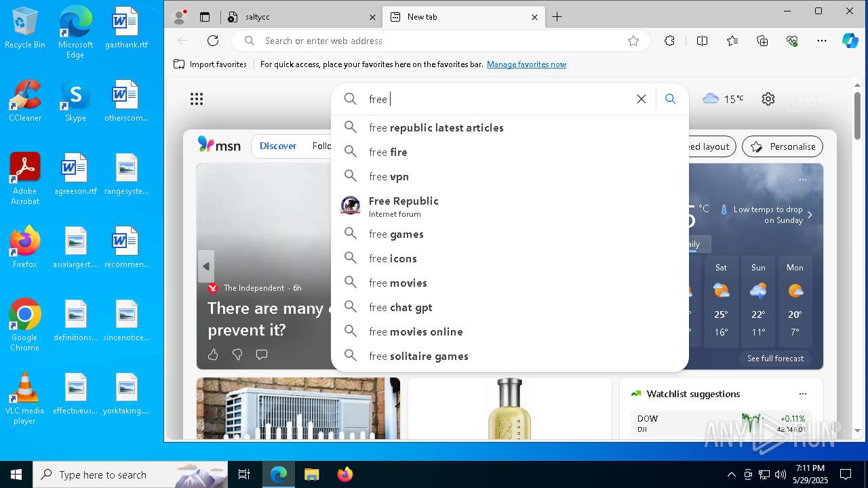Open the air conditioner article thumbnail
Image resolution: width=868 pixels, height=488 pixels.
click(x=298, y=409)
